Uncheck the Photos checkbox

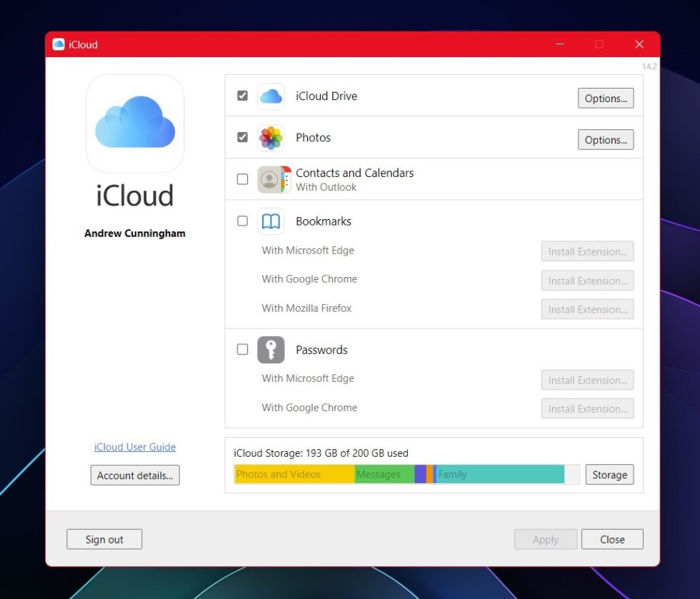click(242, 136)
